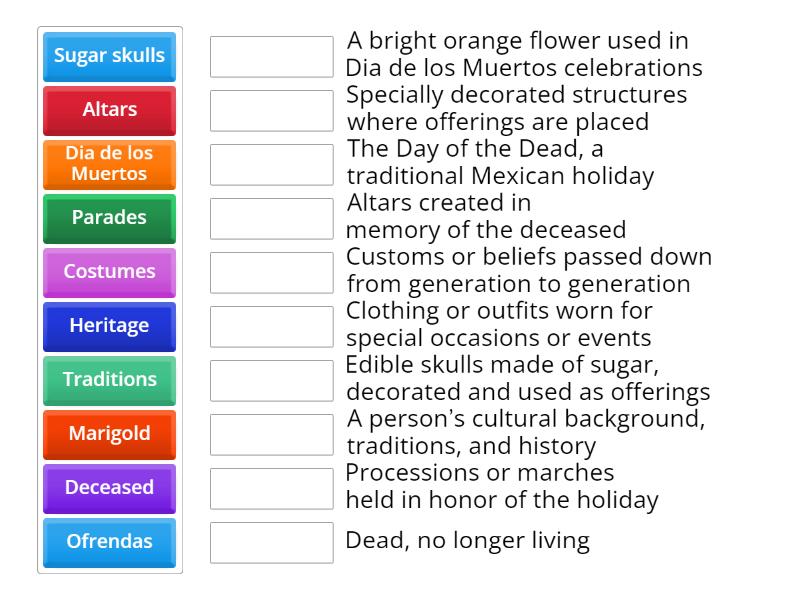The image size is (800, 600).
Task: Select the "Marigold" word tile
Action: pos(108,434)
